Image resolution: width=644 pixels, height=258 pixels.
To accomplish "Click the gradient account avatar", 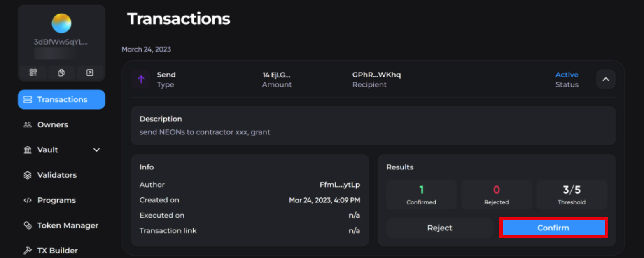I will click(61, 23).
